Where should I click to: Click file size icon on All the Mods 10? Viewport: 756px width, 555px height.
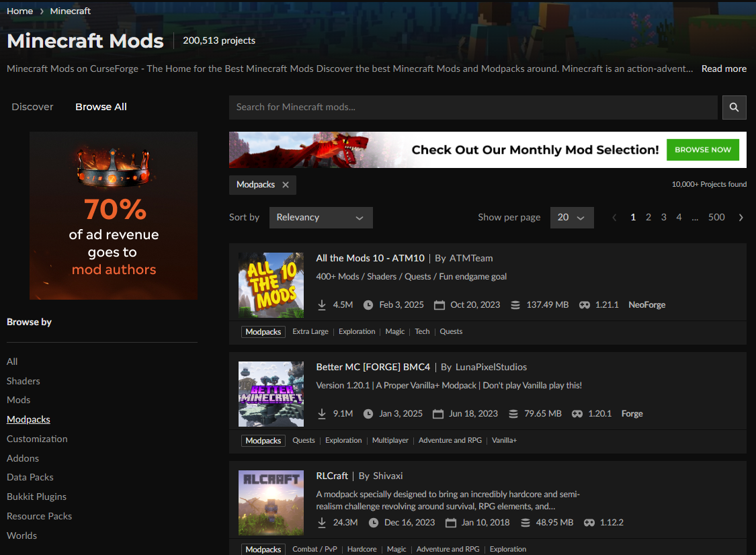pyautogui.click(x=515, y=305)
